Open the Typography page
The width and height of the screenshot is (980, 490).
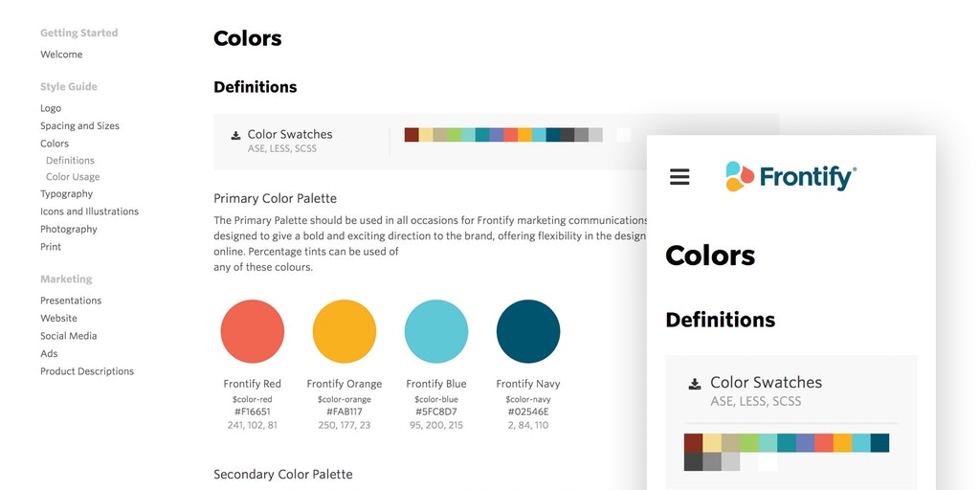66,194
